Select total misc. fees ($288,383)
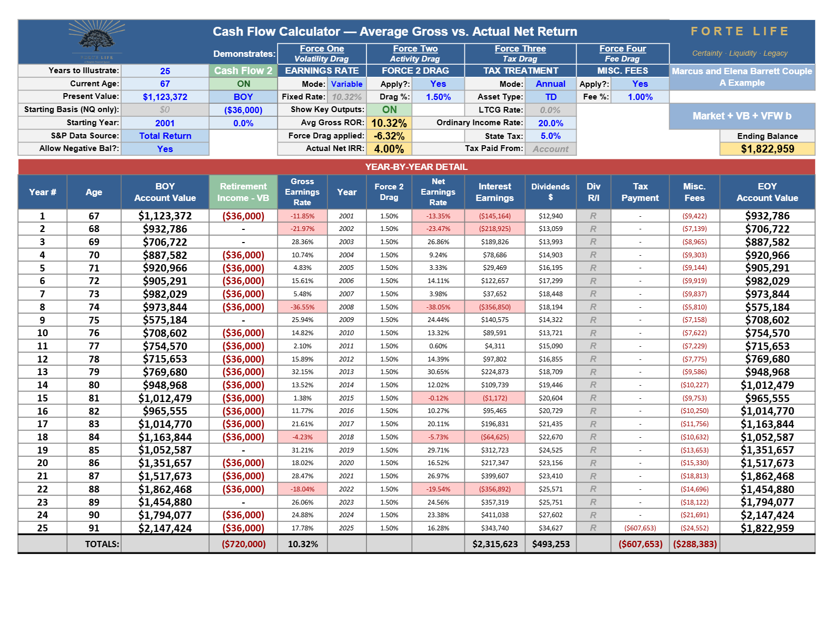 [694, 544]
